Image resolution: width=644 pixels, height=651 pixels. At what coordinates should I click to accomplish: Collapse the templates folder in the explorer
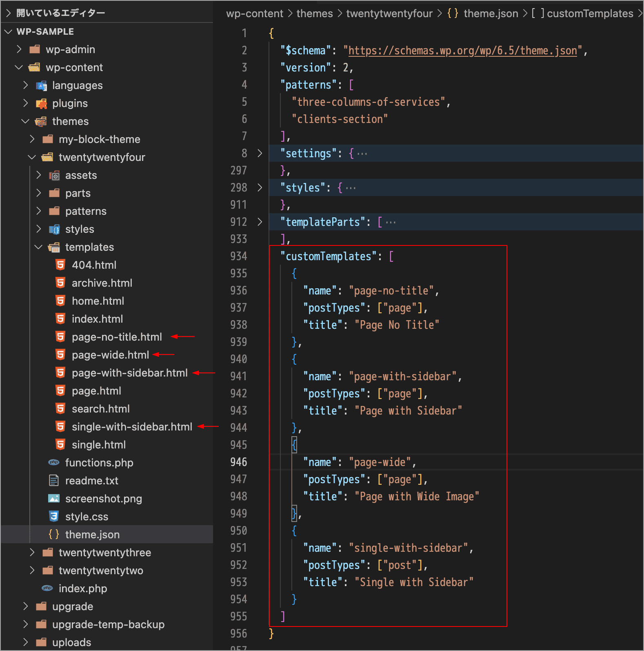[x=39, y=247]
